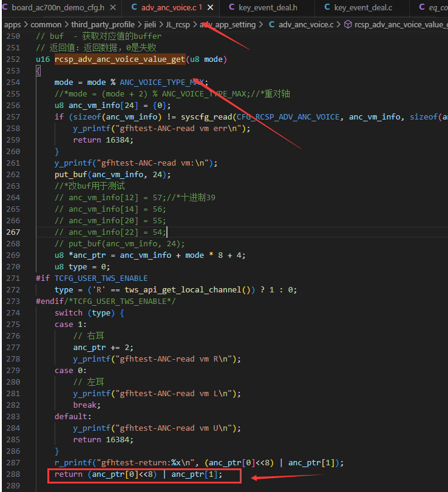This screenshot has height=492, width=448.
Task: Click the 'anc_ptr += 2' statement
Action: 103,348
